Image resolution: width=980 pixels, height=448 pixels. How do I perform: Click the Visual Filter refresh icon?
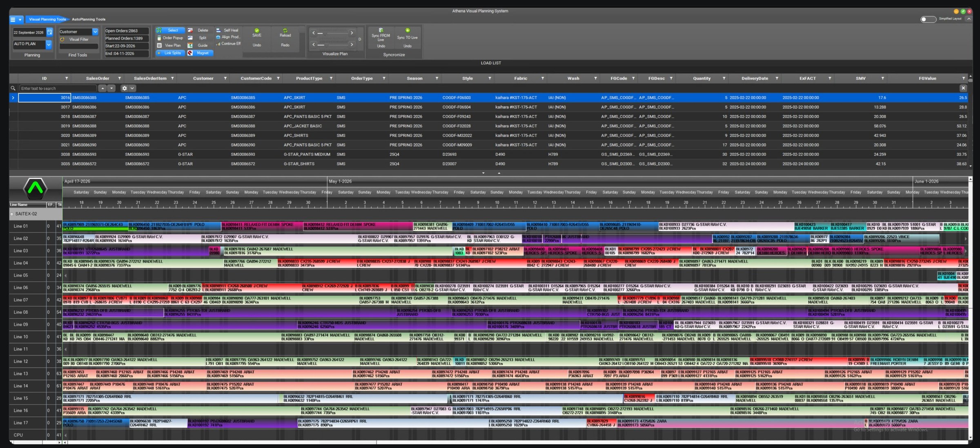coord(62,40)
